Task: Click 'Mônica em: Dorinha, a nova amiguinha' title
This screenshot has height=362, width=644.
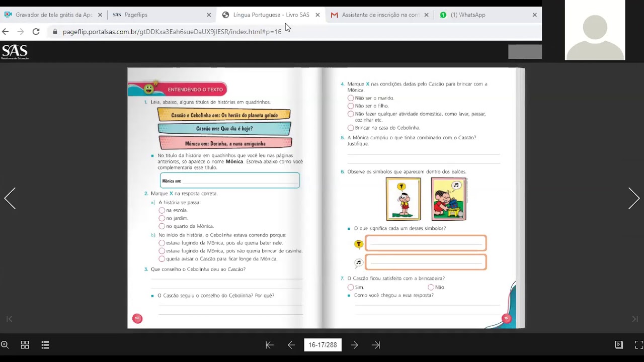Action: point(225,143)
